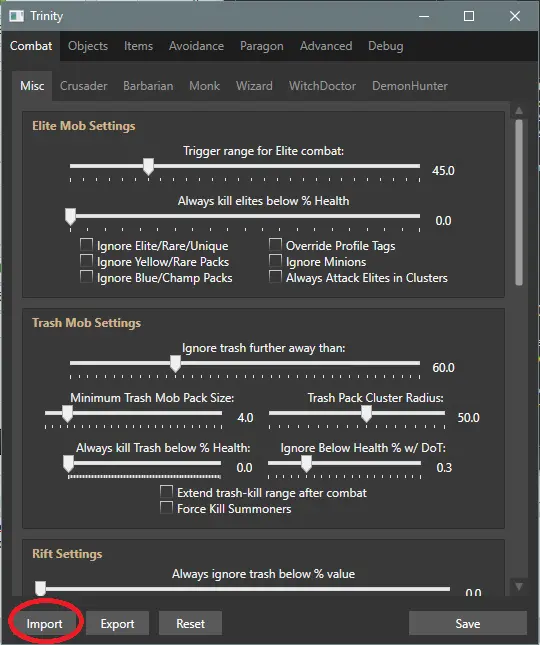Click the Elite combat trigger range slider thumb
The height and width of the screenshot is (645, 540).
(148, 167)
